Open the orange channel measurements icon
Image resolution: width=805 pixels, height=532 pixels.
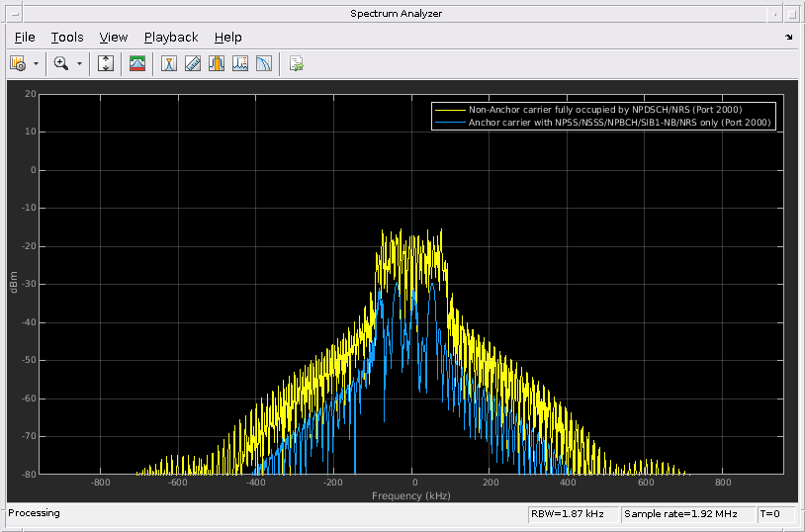[217, 63]
